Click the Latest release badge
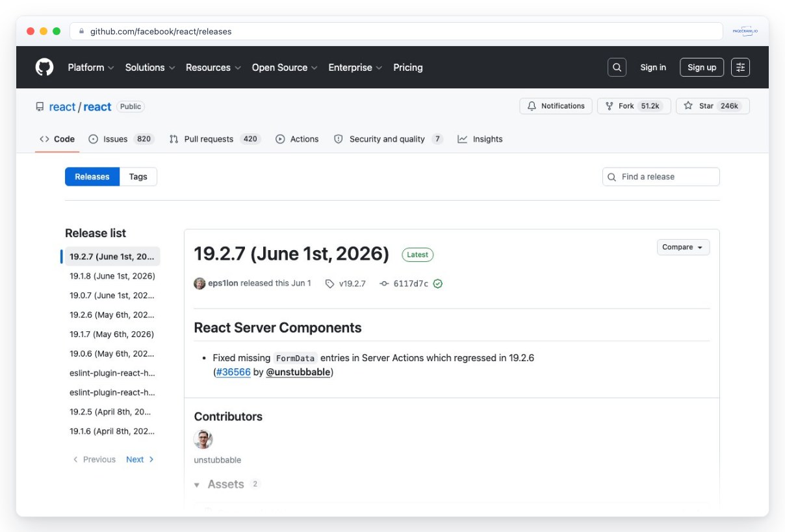The height and width of the screenshot is (532, 785). 418,255
